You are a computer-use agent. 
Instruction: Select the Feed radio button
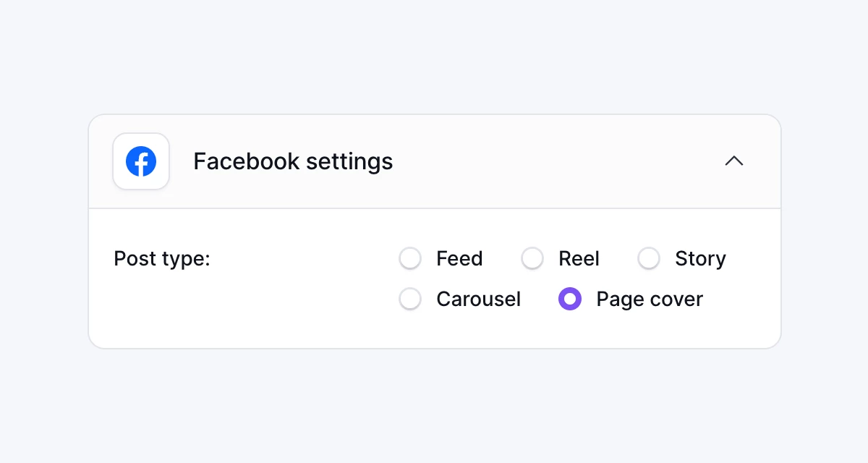coord(410,258)
